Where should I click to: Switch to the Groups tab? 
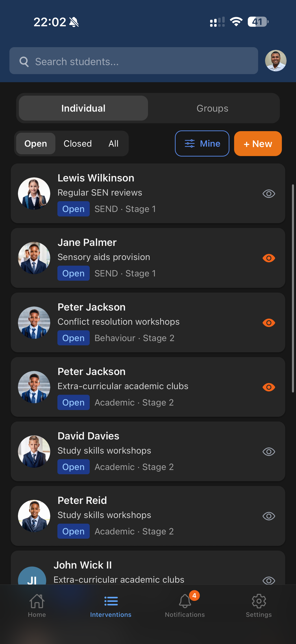[212, 108]
